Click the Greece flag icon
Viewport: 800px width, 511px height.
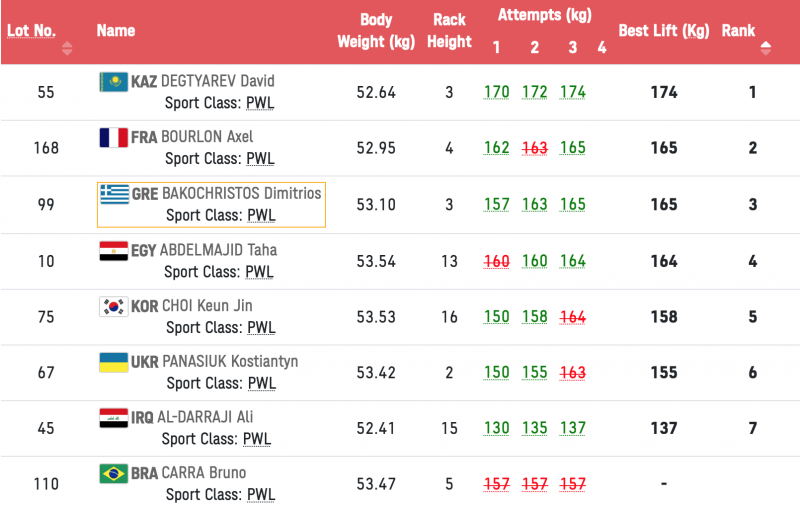click(x=114, y=193)
